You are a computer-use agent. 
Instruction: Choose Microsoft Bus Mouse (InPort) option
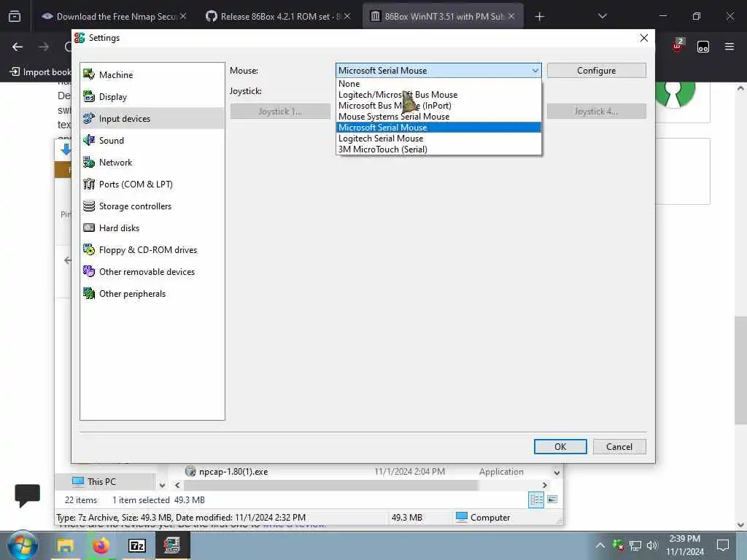438,106
